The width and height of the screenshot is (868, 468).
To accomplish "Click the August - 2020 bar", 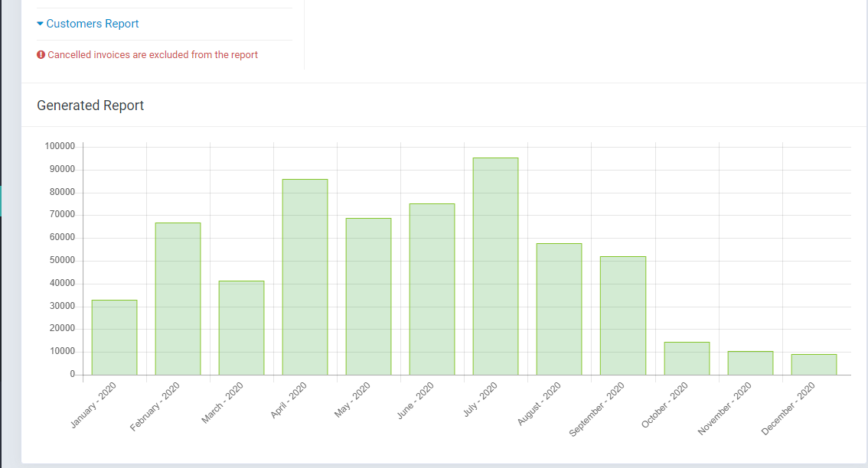I will click(x=559, y=309).
